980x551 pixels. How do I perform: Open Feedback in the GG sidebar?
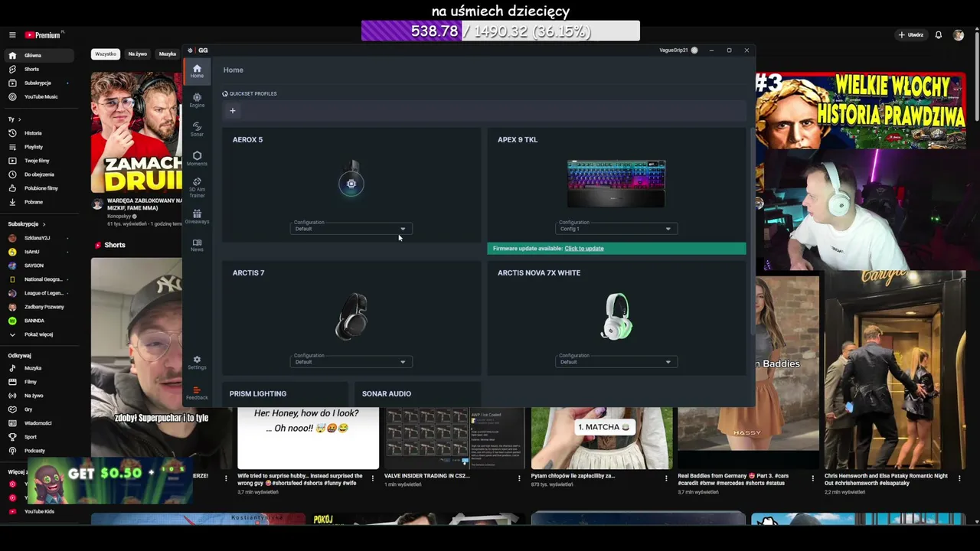pos(197,393)
